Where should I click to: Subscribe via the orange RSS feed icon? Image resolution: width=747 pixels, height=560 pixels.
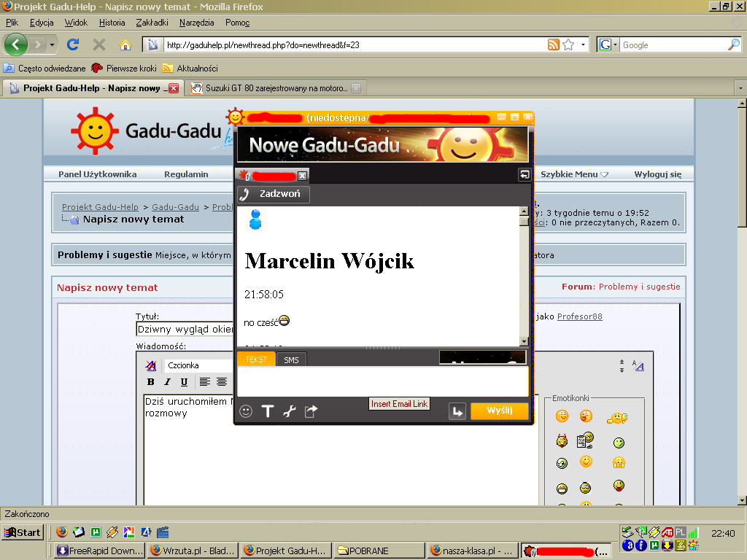553,44
